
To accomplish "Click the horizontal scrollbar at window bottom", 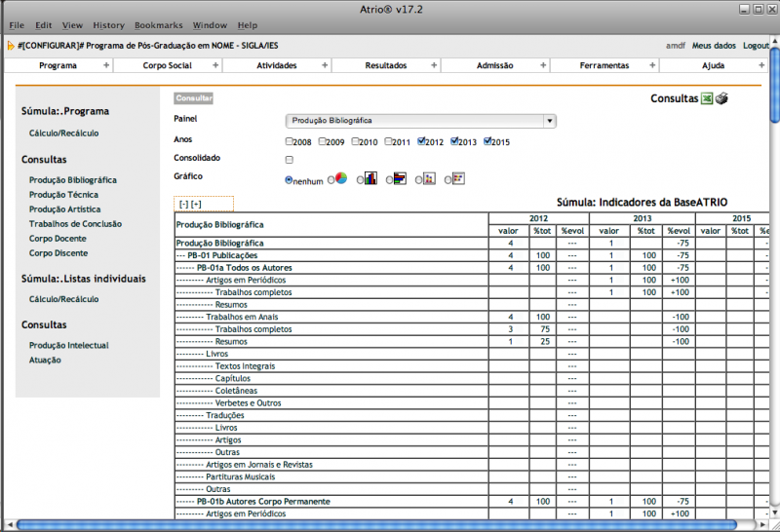I will point(390,525).
